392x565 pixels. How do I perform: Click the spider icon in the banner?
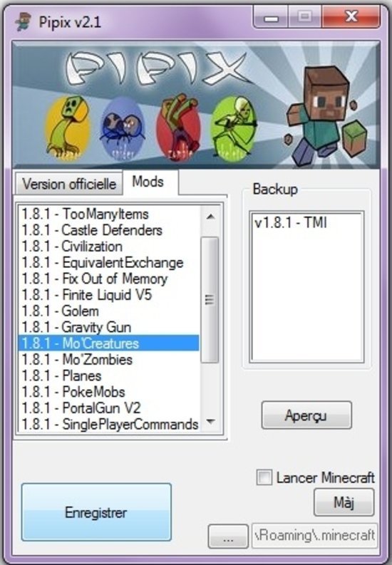(x=123, y=129)
